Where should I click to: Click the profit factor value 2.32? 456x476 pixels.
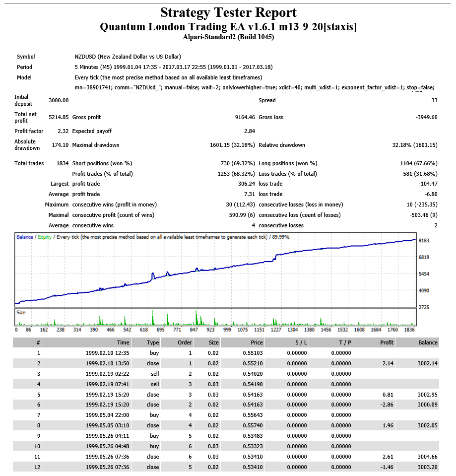(63, 131)
